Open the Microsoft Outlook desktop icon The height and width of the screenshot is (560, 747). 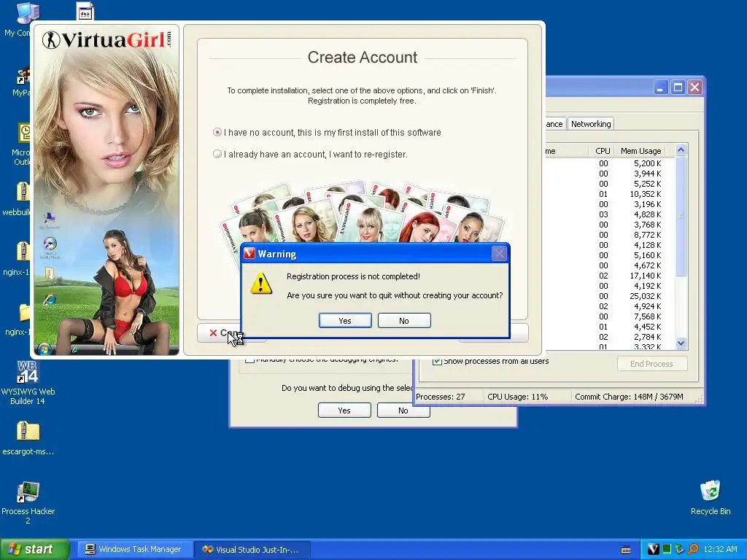point(24,133)
